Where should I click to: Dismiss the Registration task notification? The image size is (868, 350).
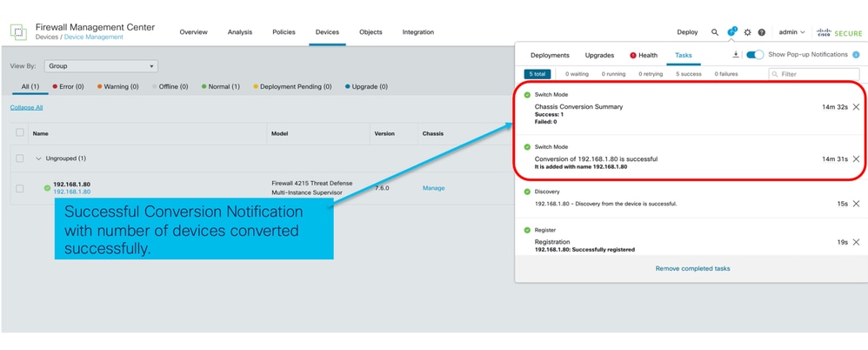click(x=856, y=242)
